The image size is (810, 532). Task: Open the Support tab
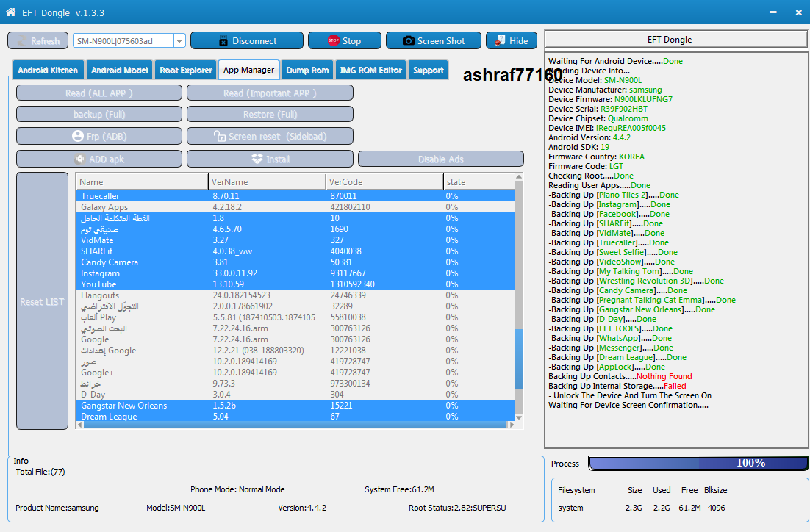[429, 70]
